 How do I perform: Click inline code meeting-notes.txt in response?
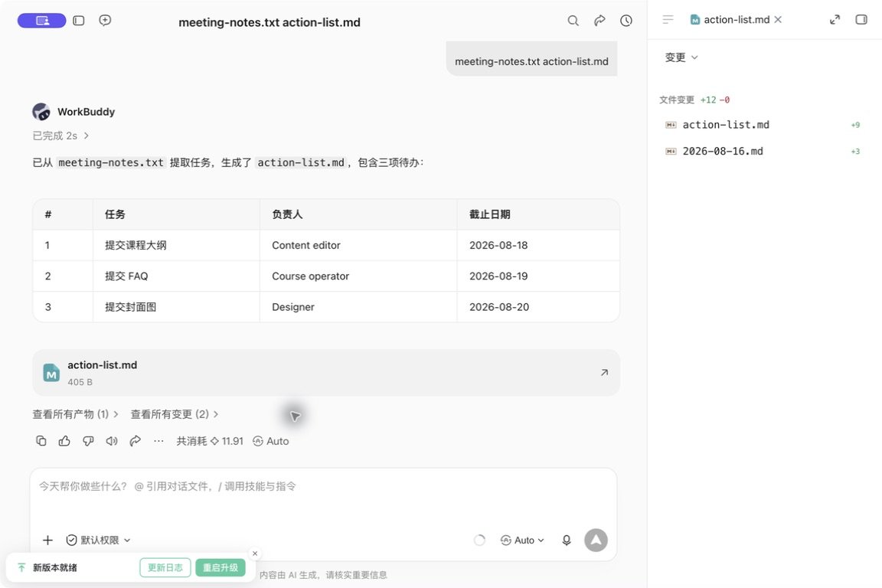[x=111, y=162]
